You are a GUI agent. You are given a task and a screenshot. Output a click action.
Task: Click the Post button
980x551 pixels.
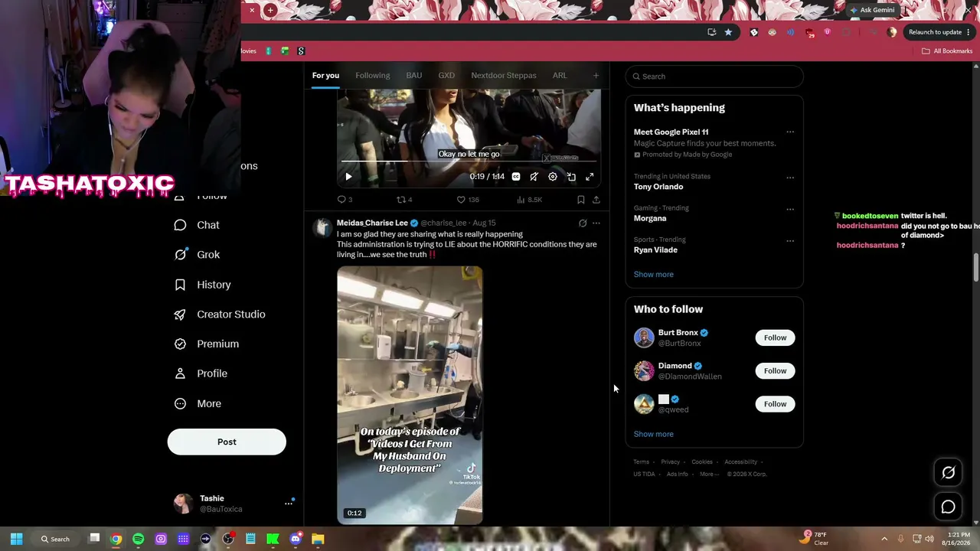[227, 442]
